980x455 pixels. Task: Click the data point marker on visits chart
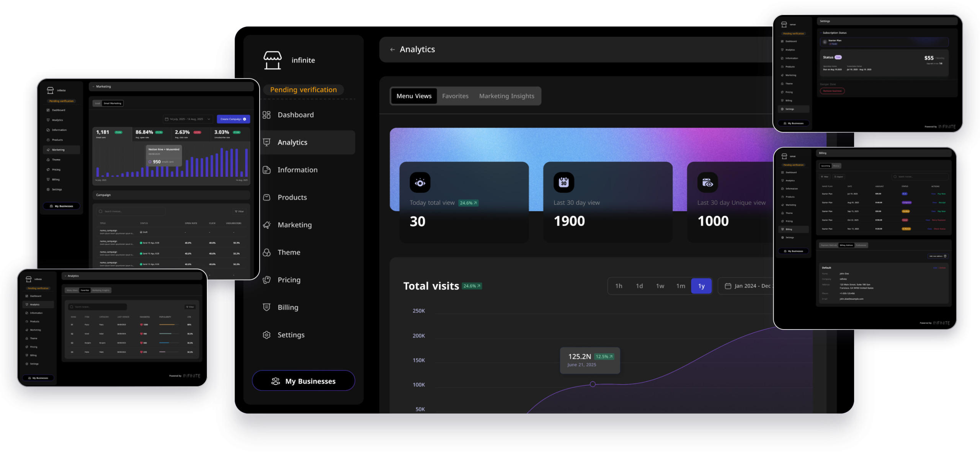(593, 384)
